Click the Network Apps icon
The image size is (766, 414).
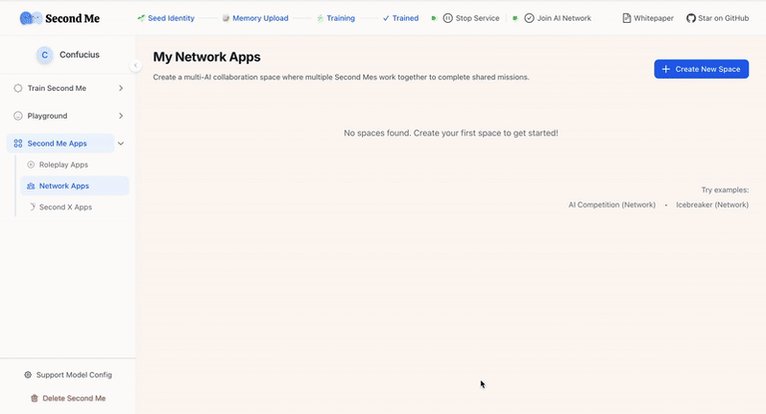point(31,186)
